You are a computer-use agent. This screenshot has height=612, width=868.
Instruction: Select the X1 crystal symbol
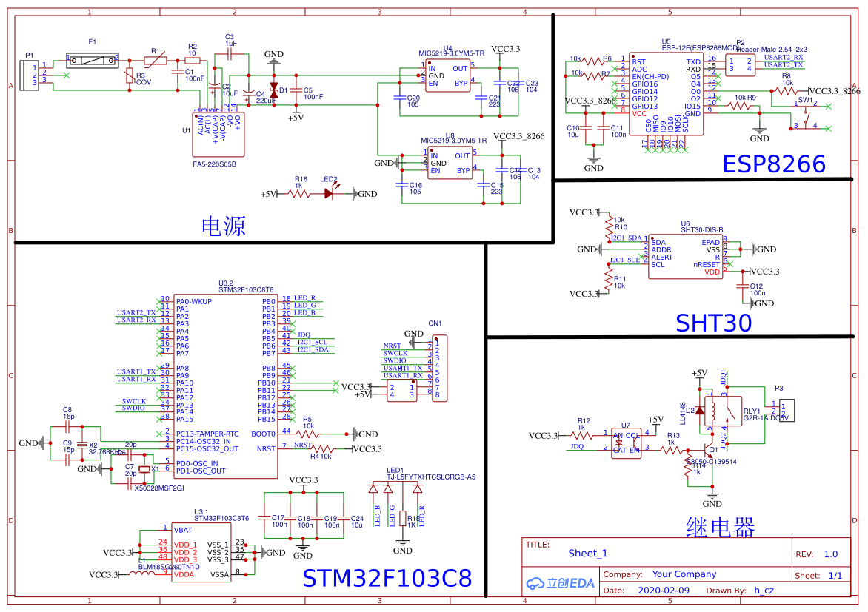click(144, 468)
